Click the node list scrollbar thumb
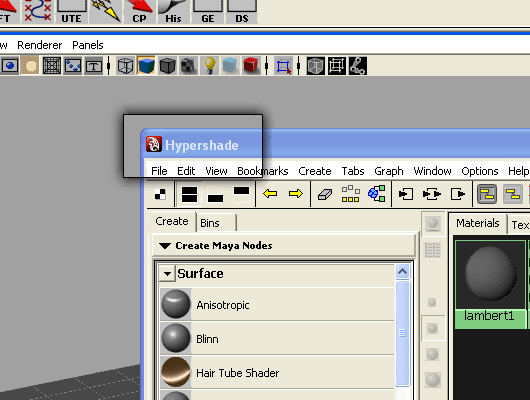Screen dimensions: 530x400 [402, 333]
